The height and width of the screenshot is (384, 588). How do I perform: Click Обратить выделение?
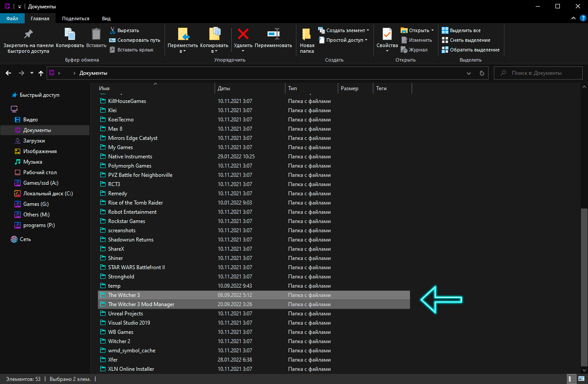coord(471,50)
